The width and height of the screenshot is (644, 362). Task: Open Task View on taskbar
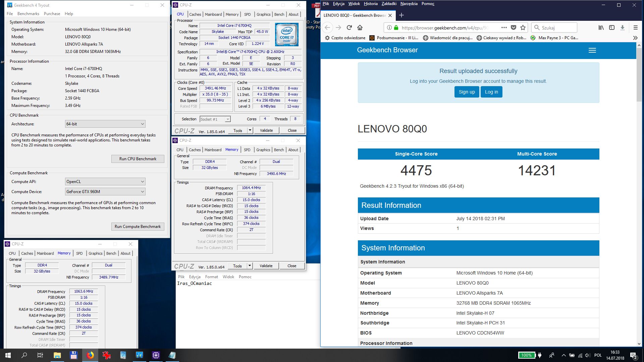coord(40,355)
